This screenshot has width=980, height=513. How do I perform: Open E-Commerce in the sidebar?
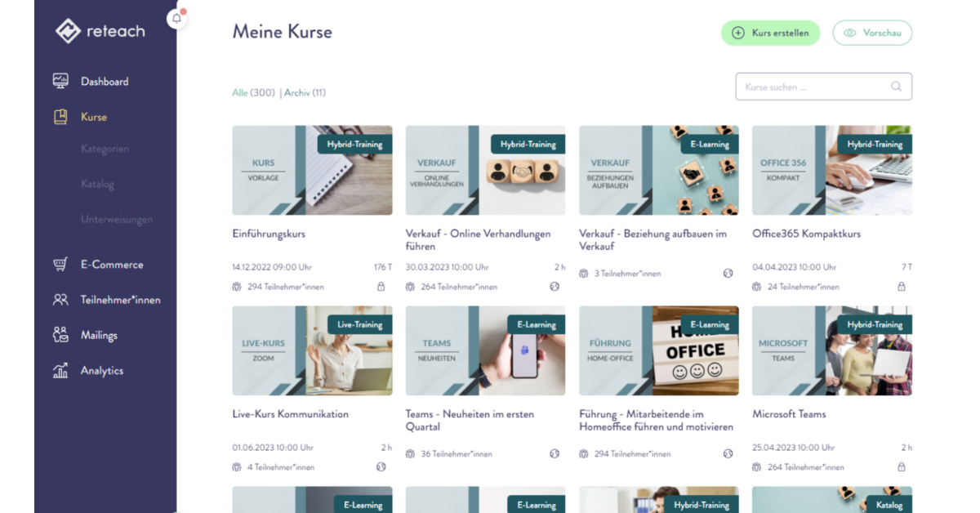coord(112,265)
